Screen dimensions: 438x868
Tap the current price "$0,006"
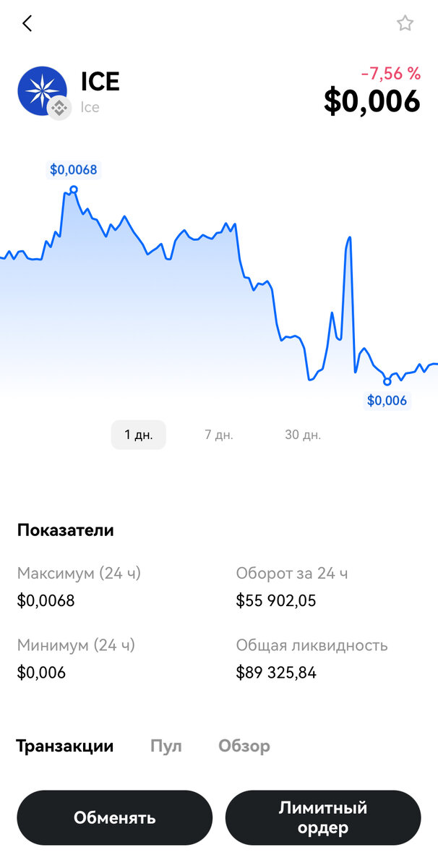pos(373,101)
